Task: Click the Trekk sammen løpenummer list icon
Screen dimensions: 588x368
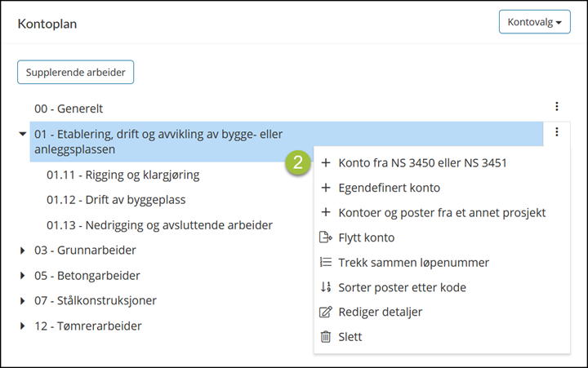Action: tap(326, 262)
